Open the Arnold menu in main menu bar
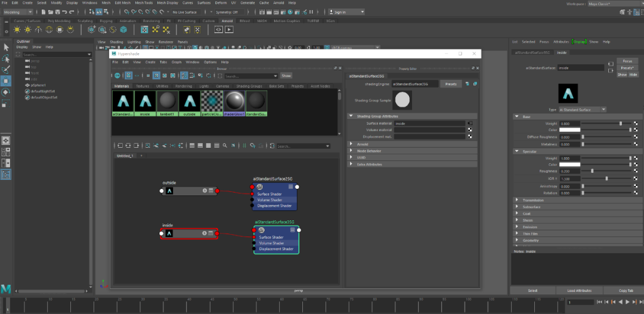 (x=278, y=2)
